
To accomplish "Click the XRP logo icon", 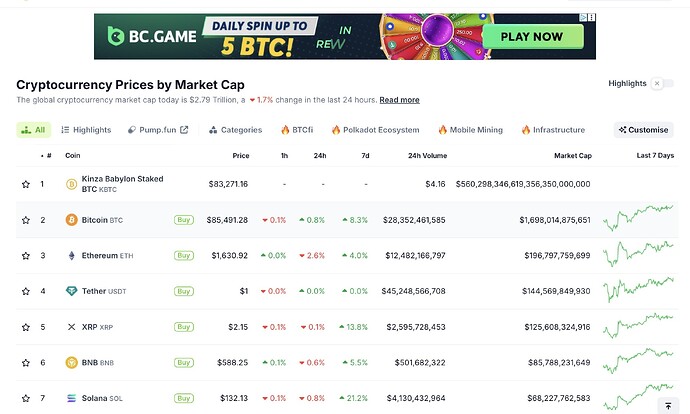I will [x=71, y=327].
